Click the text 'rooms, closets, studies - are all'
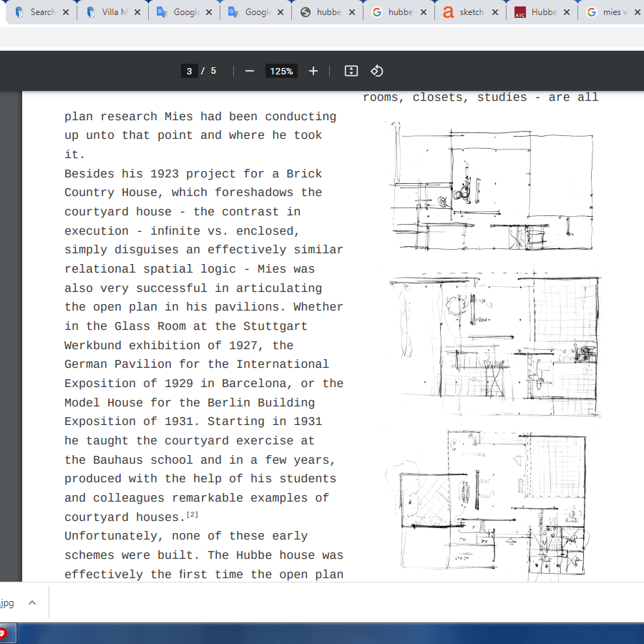 (x=481, y=97)
